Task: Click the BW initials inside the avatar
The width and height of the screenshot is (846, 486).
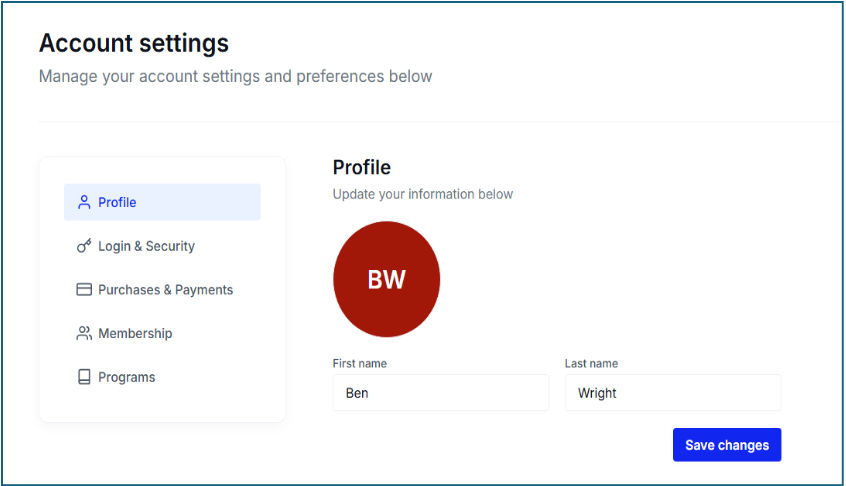Action: tap(386, 279)
